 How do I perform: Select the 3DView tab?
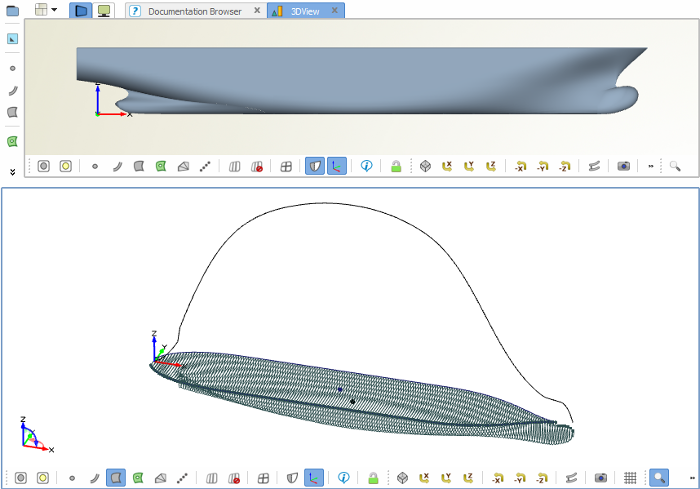click(305, 11)
